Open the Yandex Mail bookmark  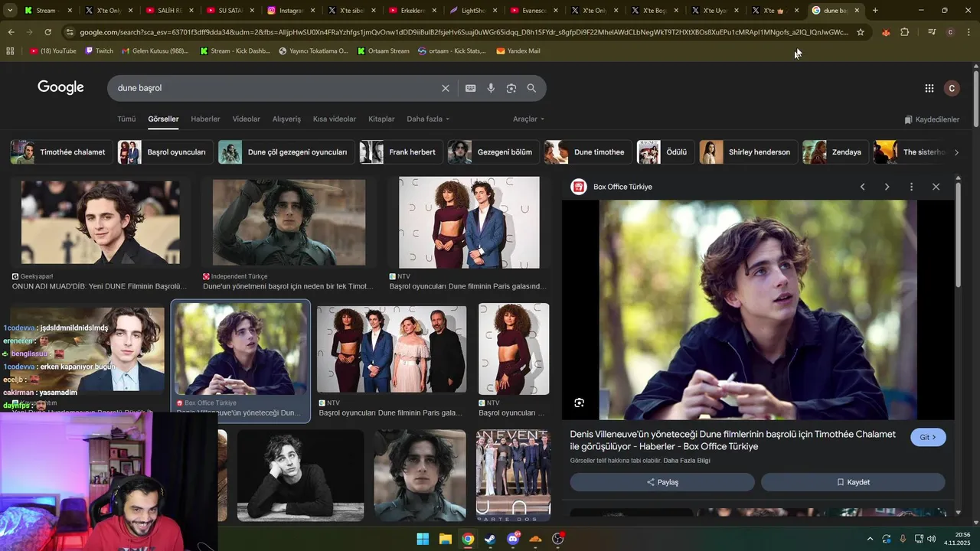click(518, 51)
